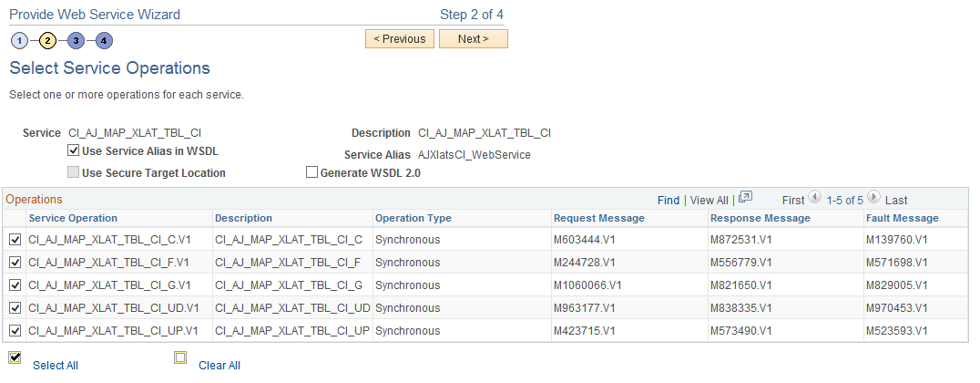Click the previous rows arrow icon

click(x=815, y=198)
